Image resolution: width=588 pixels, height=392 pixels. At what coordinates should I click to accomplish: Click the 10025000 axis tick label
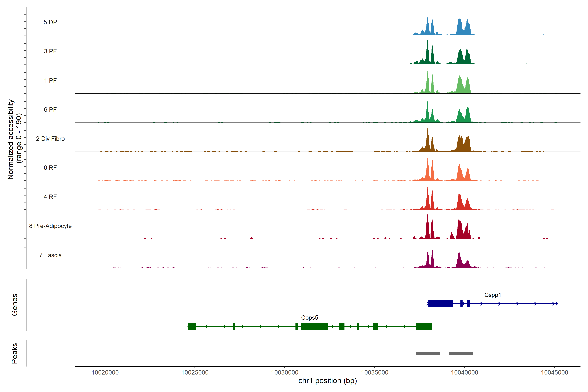[195, 373]
